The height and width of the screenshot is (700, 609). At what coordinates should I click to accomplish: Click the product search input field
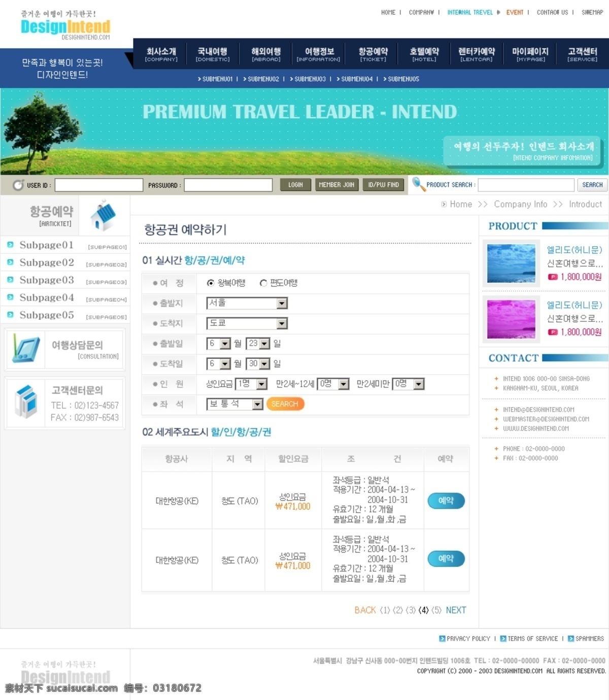(526, 185)
